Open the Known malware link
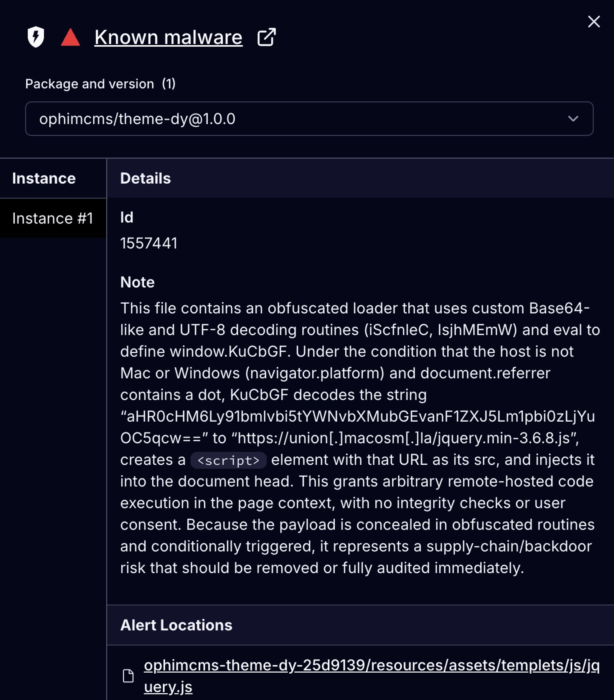 click(168, 37)
